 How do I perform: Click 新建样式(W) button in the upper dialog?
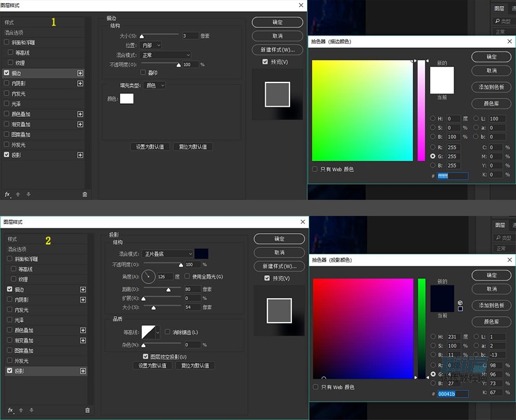277,50
